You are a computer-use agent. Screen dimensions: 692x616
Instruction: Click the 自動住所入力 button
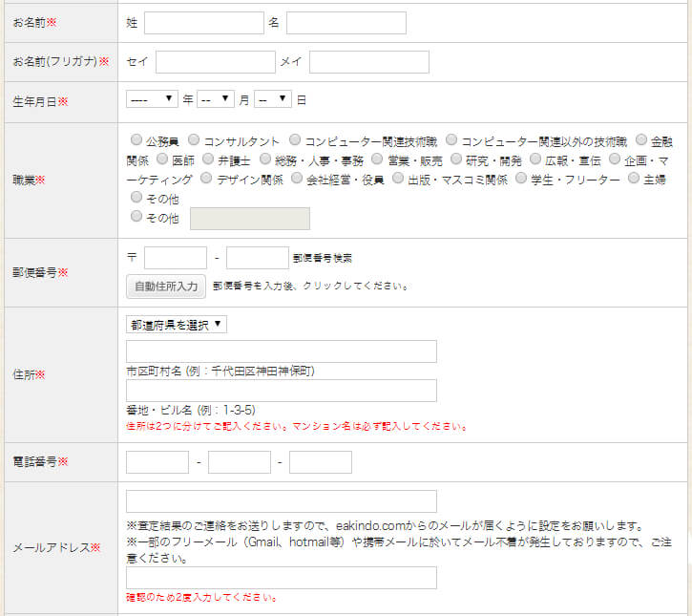[166, 287]
